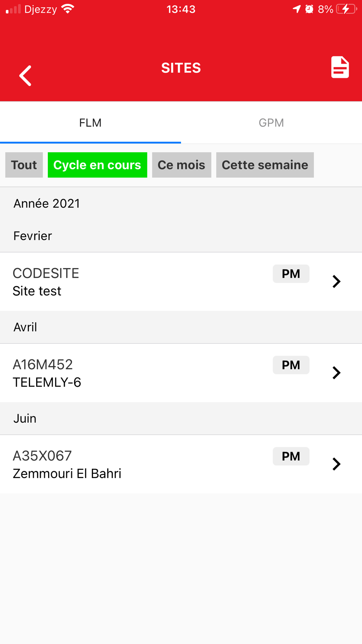Switch to the GPM tab
This screenshot has height=644, width=362.
coord(271,123)
